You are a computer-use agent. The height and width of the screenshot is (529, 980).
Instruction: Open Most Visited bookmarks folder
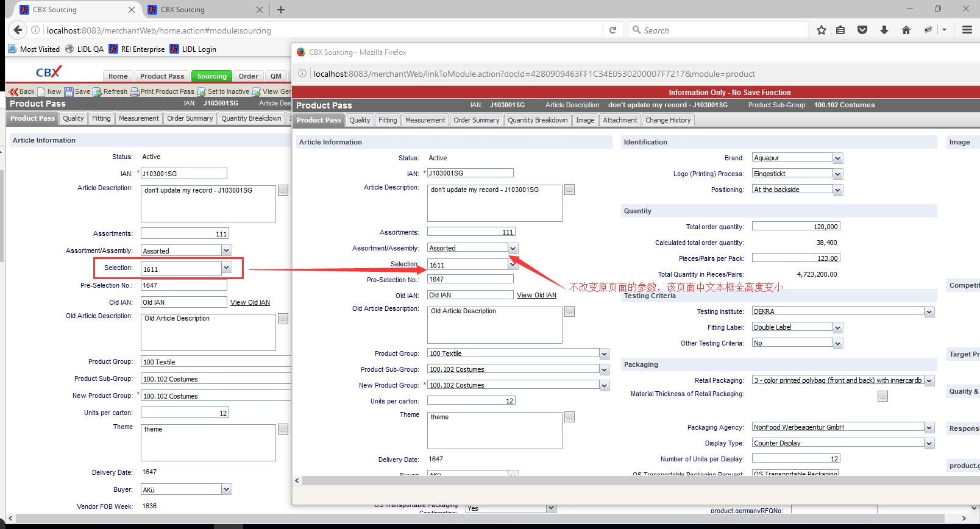point(34,49)
